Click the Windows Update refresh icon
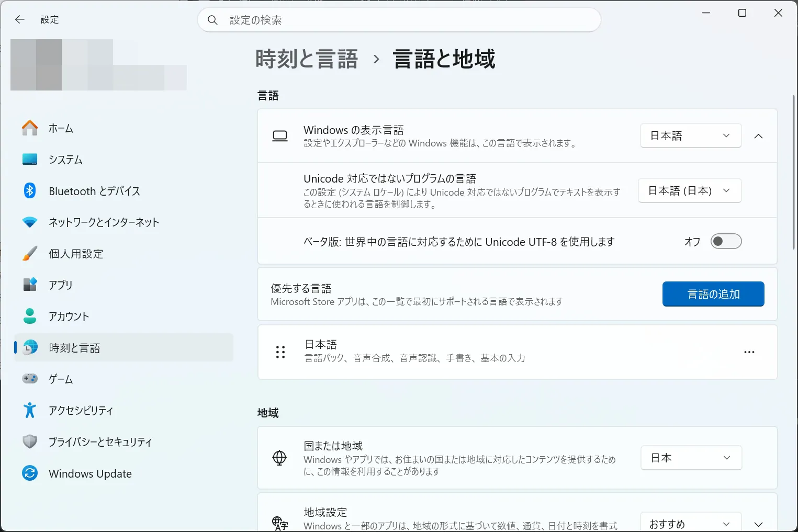The height and width of the screenshot is (532, 798). coord(30,473)
